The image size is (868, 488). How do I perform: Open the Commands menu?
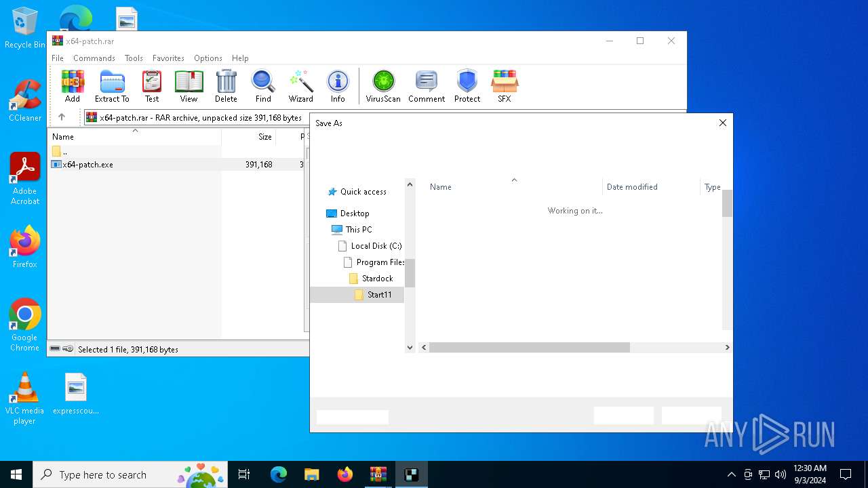point(94,58)
